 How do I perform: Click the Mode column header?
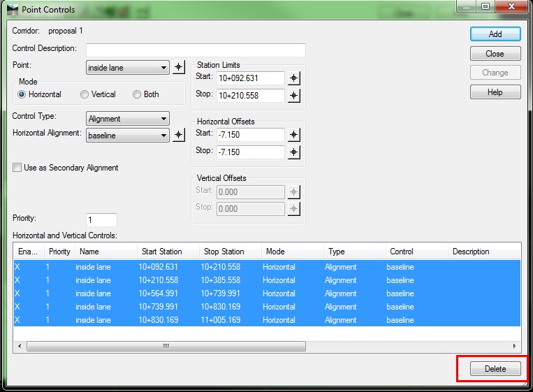pyautogui.click(x=293, y=252)
